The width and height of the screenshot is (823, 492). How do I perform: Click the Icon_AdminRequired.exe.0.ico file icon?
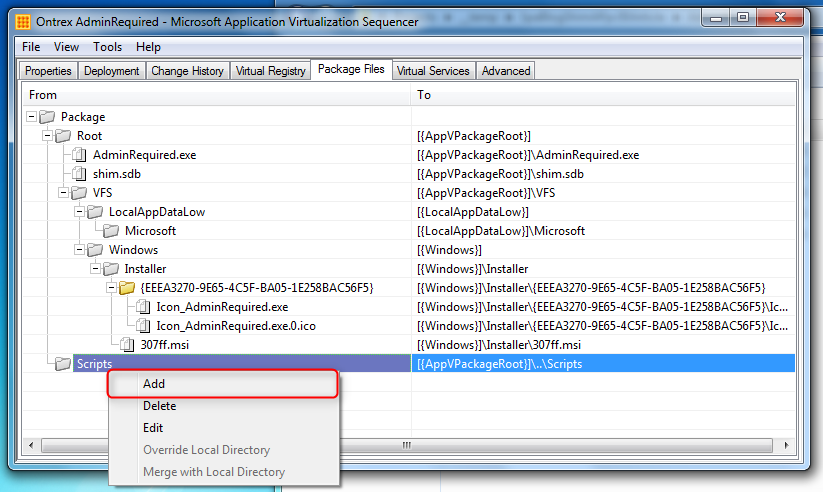(x=143, y=326)
